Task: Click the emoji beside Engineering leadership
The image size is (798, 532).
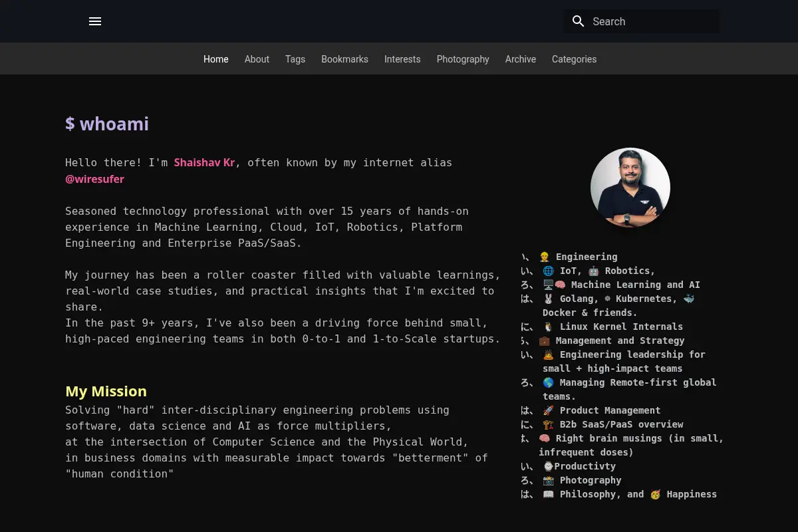Action: [549, 354]
